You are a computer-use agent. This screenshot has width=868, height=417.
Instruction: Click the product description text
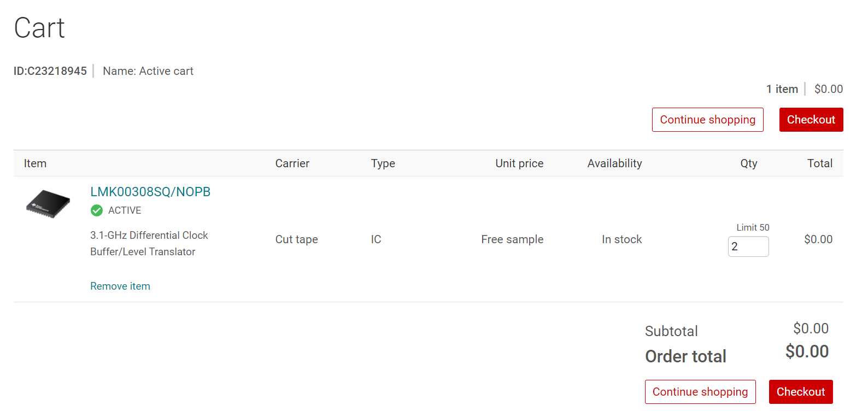click(x=149, y=243)
